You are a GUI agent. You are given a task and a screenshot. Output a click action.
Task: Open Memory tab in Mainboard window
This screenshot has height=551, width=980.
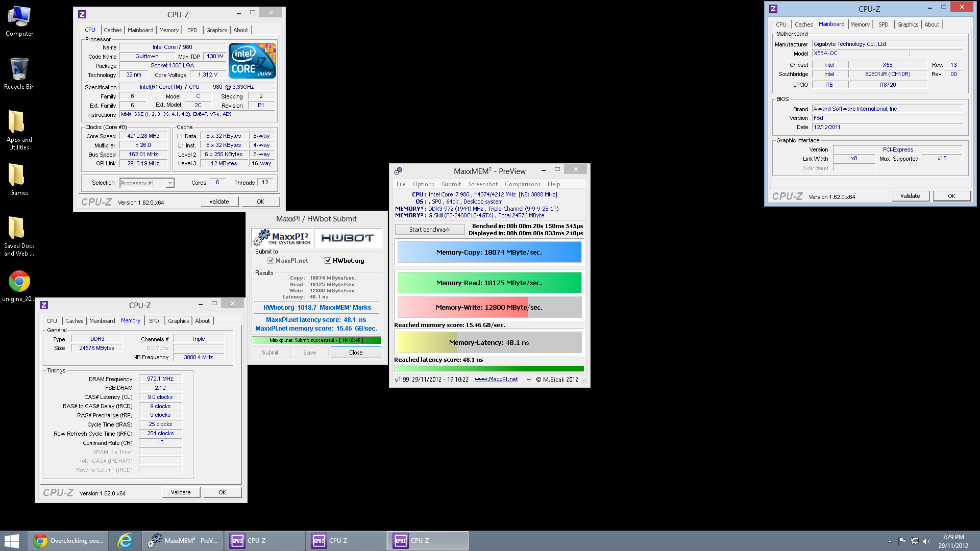(x=860, y=24)
